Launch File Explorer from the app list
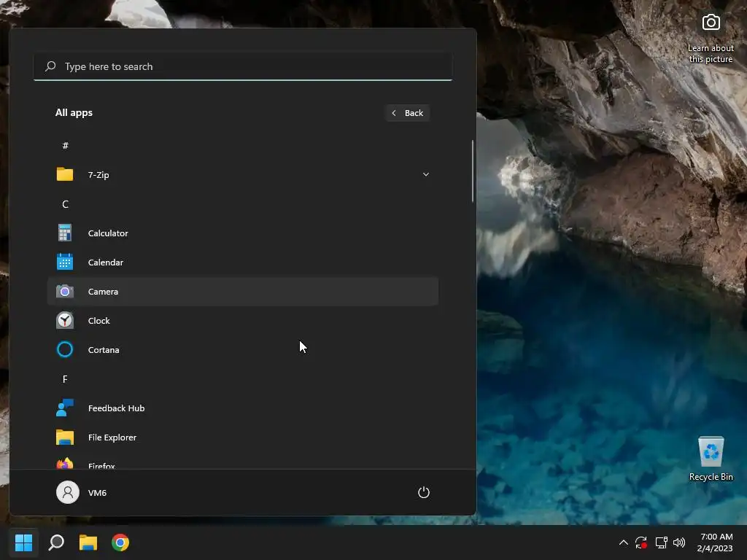The height and width of the screenshot is (560, 747). pos(242,437)
